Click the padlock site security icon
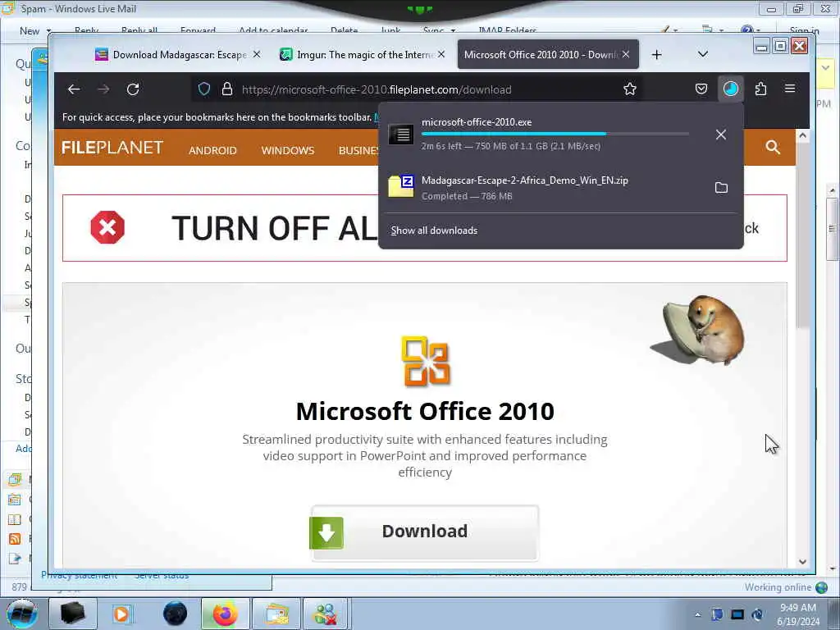 pyautogui.click(x=227, y=89)
